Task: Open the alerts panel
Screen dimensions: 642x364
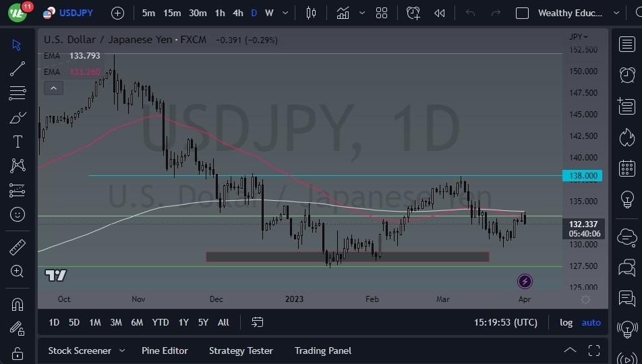Action: pyautogui.click(x=627, y=75)
